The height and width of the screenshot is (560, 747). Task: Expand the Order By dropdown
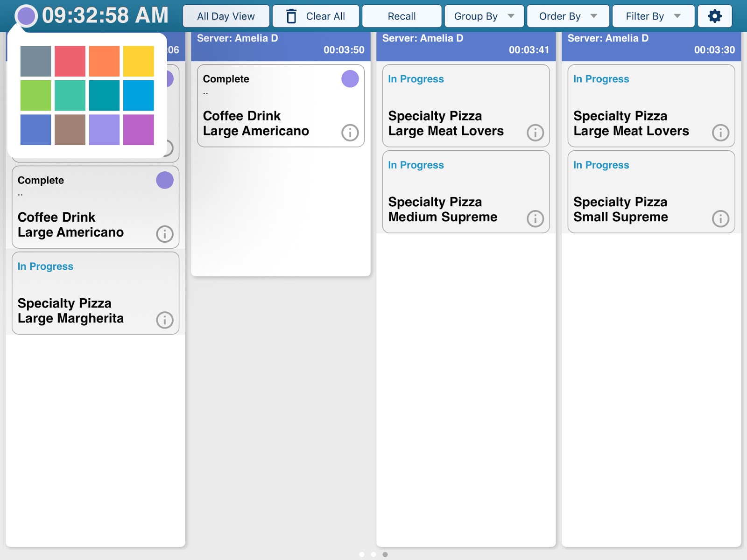[x=568, y=16]
